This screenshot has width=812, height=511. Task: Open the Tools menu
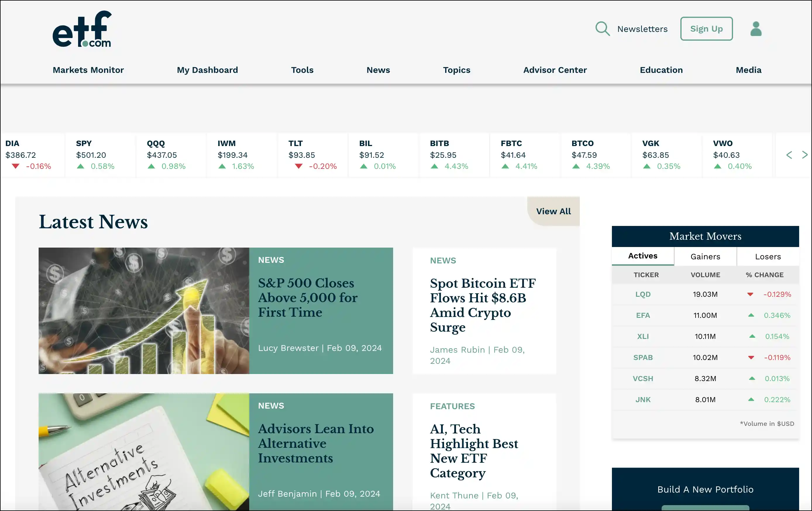(302, 70)
